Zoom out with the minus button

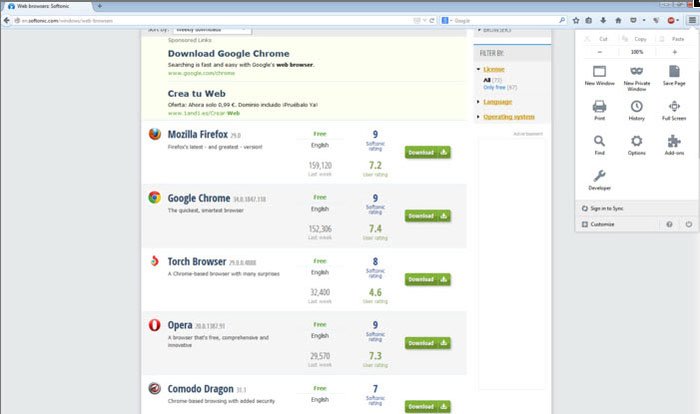pos(600,52)
